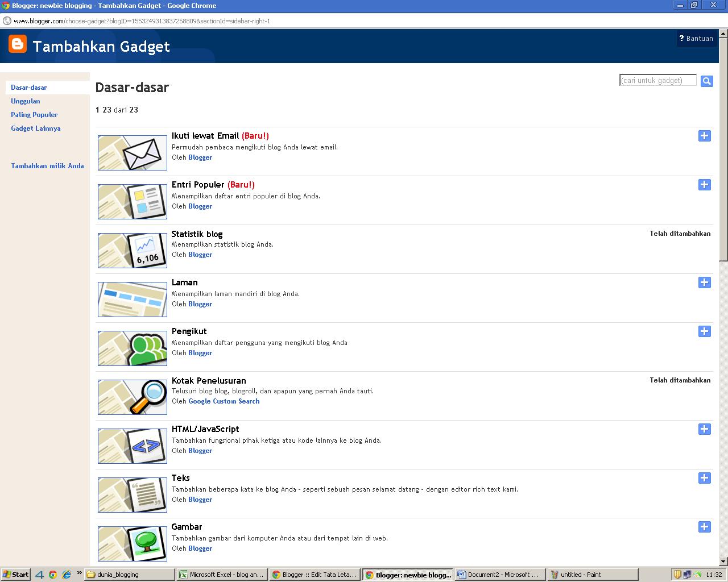This screenshot has width=728, height=582.
Task: Open the Entri Populer gadget thumbnail
Action: click(x=133, y=202)
